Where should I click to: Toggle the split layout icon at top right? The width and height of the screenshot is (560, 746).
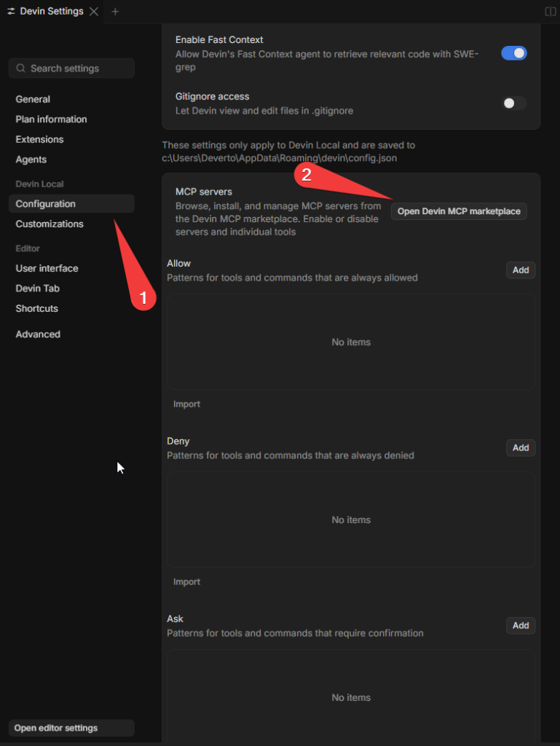tap(550, 12)
